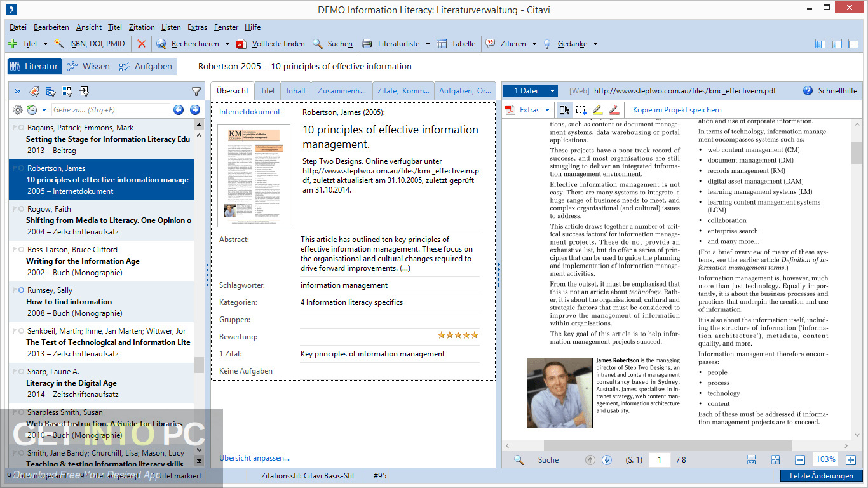
Task: Open the Datei menu
Action: (x=18, y=27)
